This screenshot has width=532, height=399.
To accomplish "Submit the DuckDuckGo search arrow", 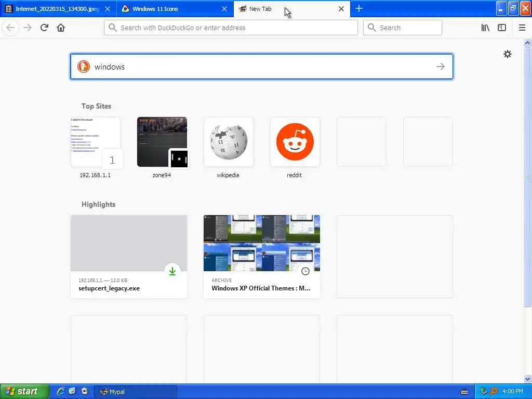I will pyautogui.click(x=441, y=66).
